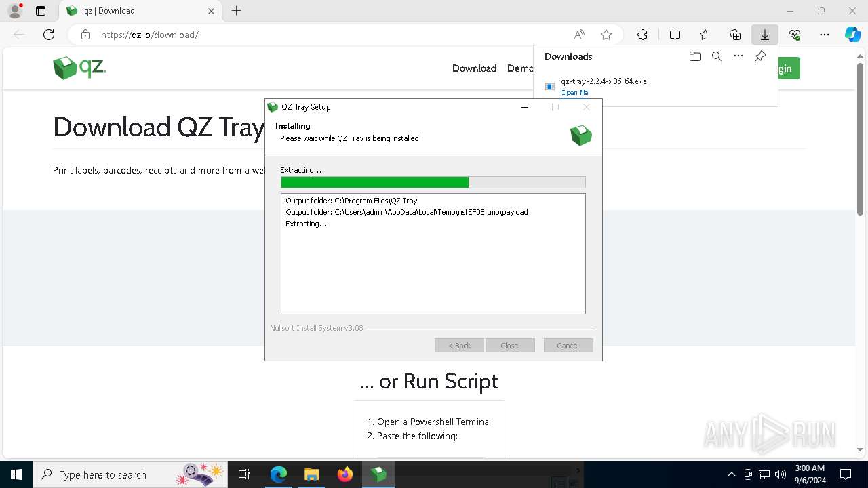
Task: Show hidden system tray icons
Action: (x=731, y=474)
